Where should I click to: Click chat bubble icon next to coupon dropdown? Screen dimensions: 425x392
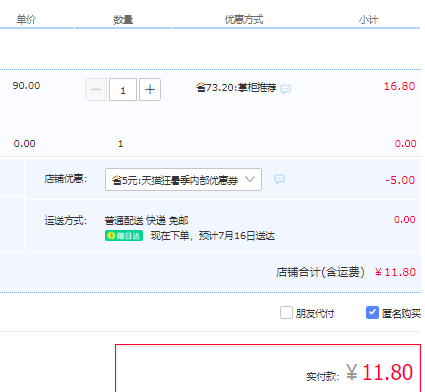tap(279, 179)
